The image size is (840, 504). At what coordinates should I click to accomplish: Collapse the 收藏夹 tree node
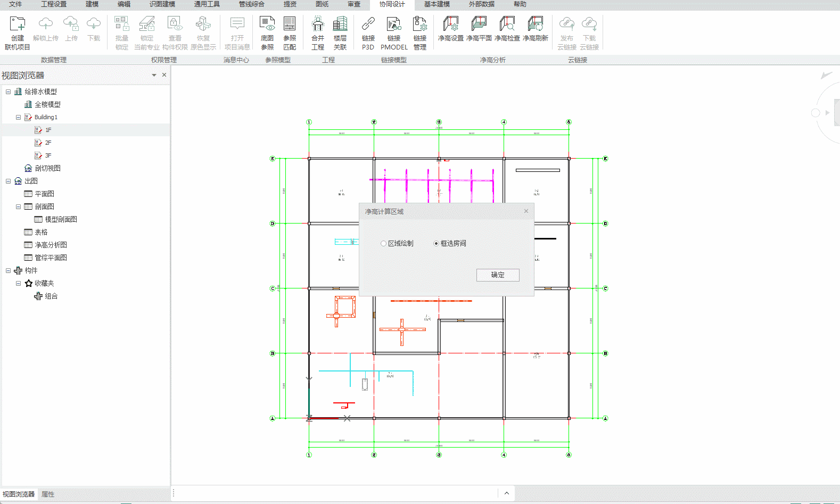point(18,283)
